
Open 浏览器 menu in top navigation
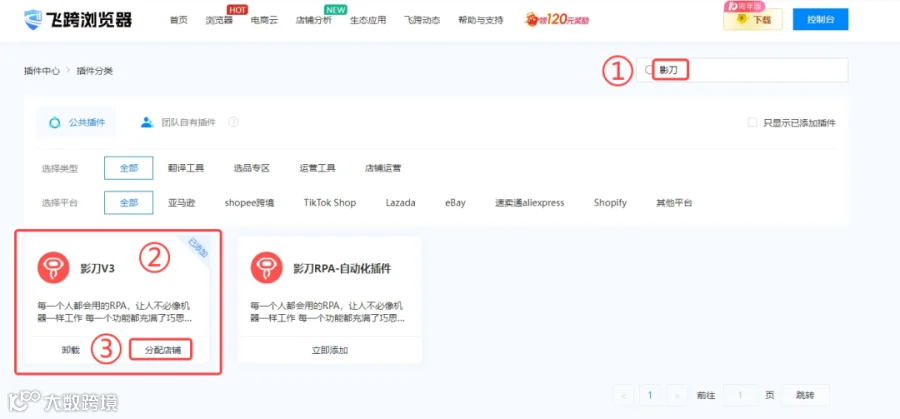(x=219, y=20)
